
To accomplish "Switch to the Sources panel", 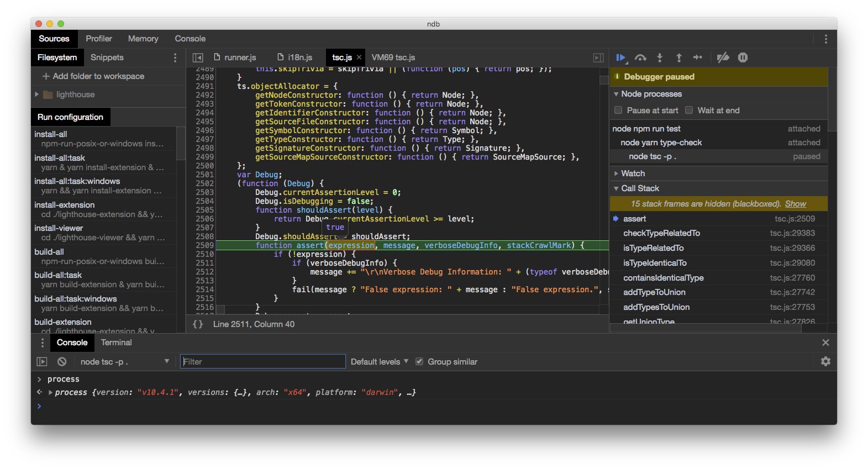I will [54, 39].
